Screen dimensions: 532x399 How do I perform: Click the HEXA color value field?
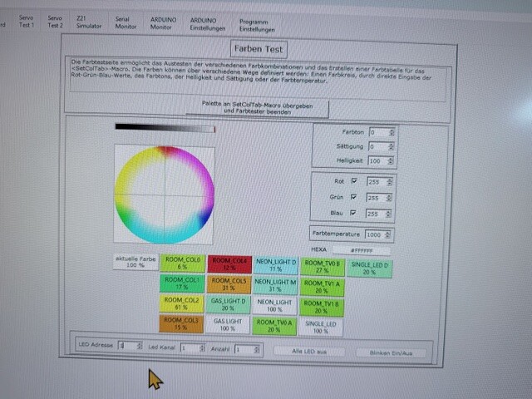(x=361, y=250)
